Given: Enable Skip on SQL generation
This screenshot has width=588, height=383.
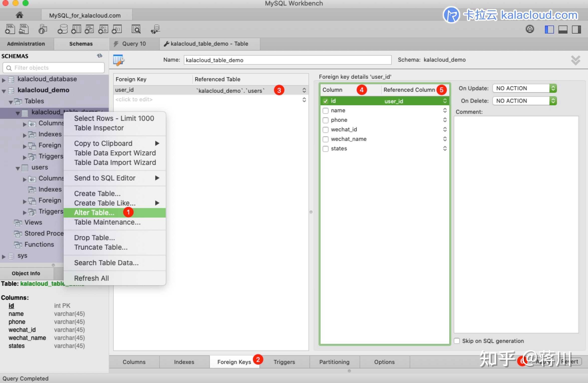Looking at the screenshot, I should click(457, 341).
